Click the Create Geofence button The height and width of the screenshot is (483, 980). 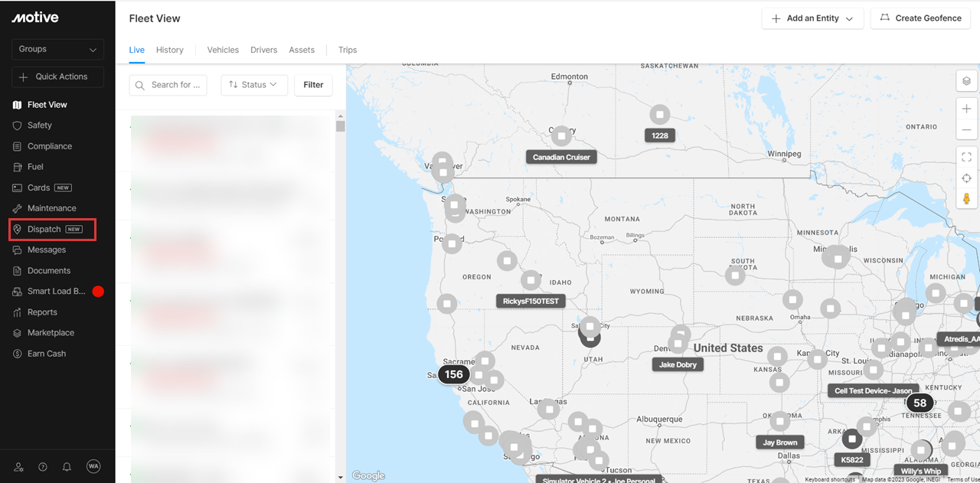pyautogui.click(x=920, y=18)
